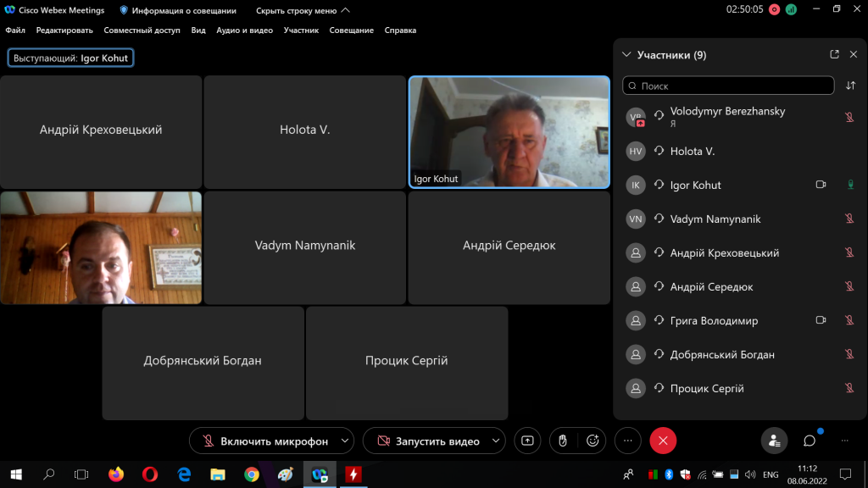
Task: Click the participant search field "Поиск"
Action: point(729,86)
